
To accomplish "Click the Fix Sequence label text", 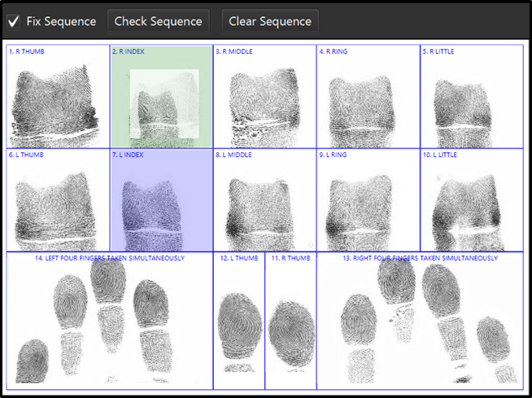I will [x=61, y=21].
